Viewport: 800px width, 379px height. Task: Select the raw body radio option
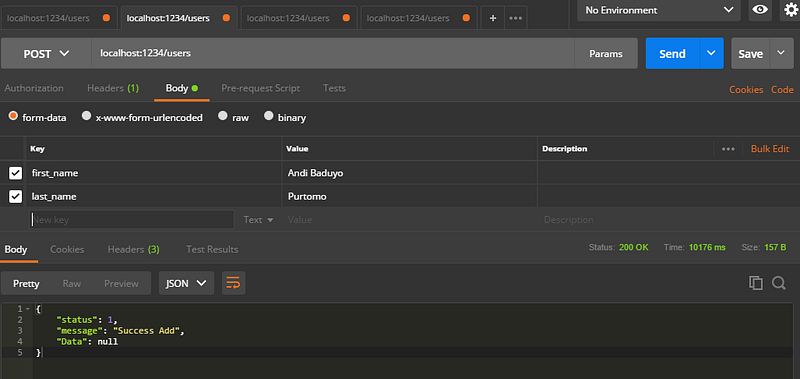[x=222, y=116]
